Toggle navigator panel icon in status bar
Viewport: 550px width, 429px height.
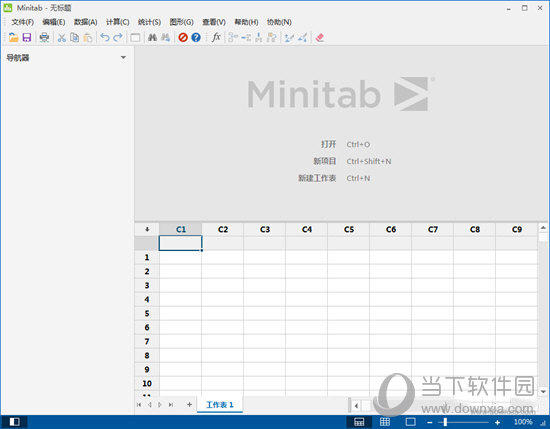click(14, 422)
